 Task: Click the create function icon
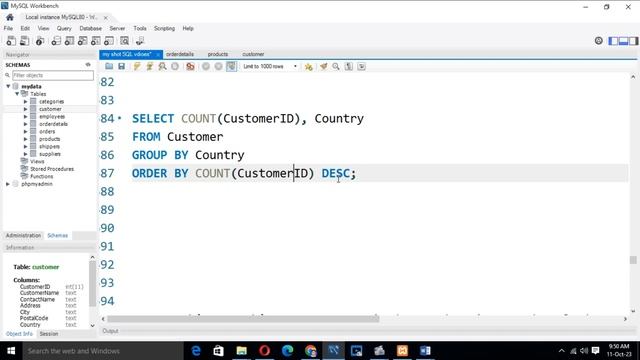point(109,41)
